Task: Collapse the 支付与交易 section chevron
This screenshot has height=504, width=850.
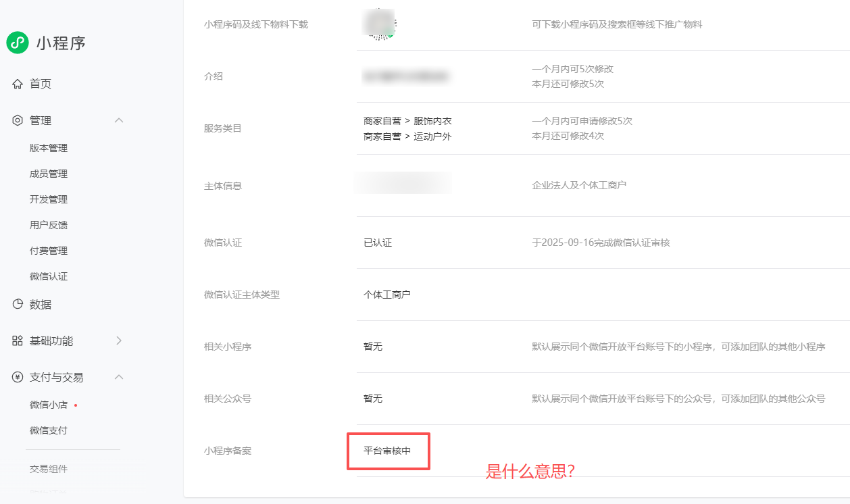Action: (119, 377)
